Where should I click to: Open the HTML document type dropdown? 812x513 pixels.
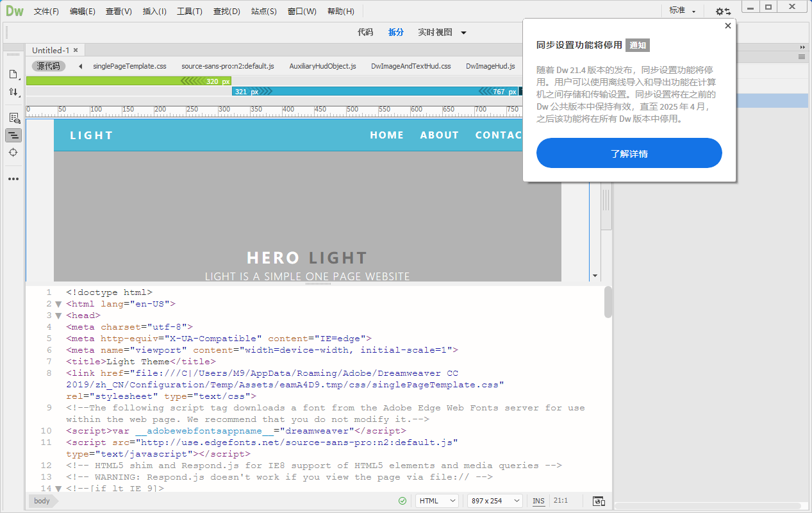pyautogui.click(x=437, y=501)
